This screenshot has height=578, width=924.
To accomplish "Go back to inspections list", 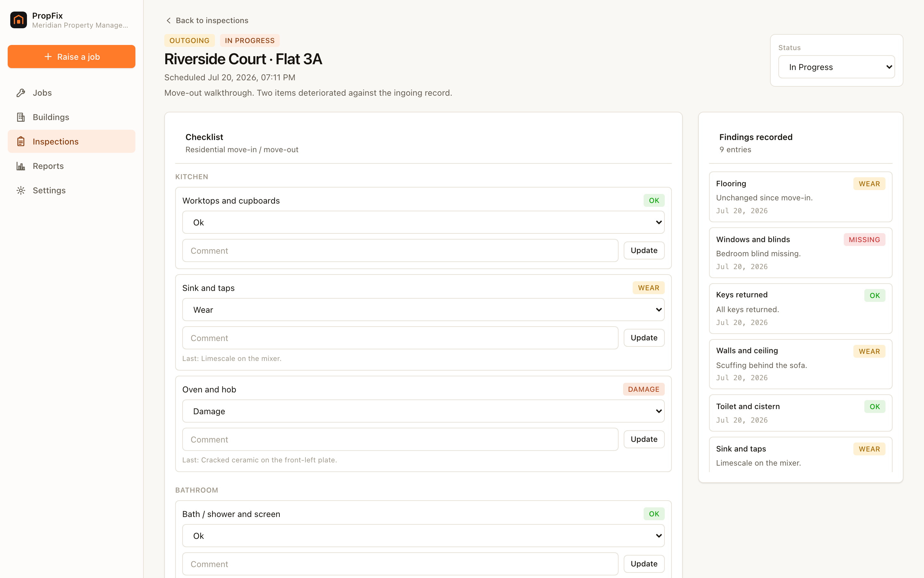I will pos(207,21).
